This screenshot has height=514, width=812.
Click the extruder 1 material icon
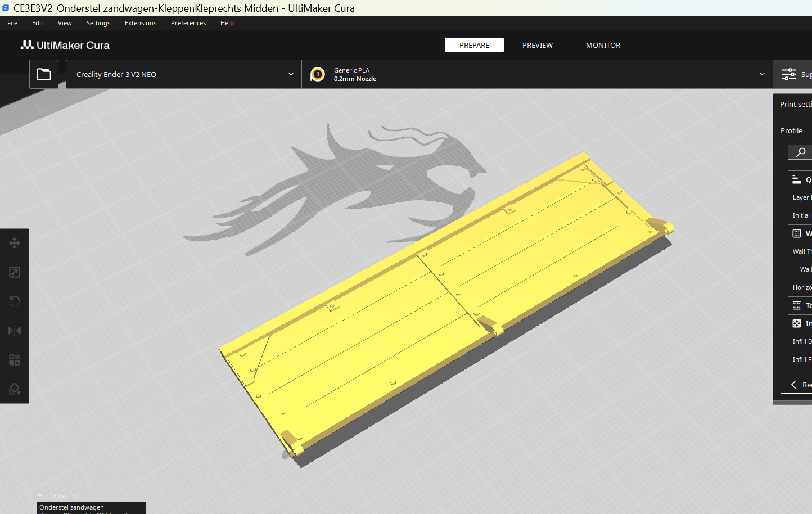[318, 74]
